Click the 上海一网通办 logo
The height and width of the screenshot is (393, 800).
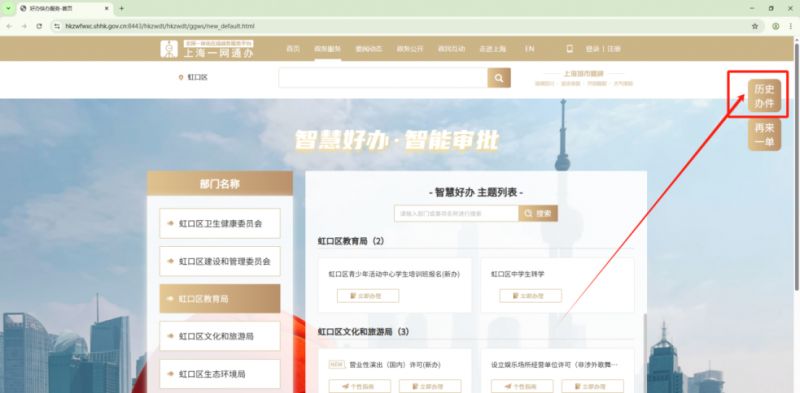click(x=207, y=49)
